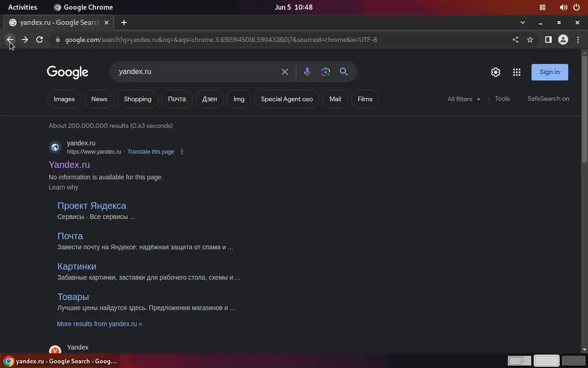
Task: Select the News filter chip
Action: coord(99,99)
